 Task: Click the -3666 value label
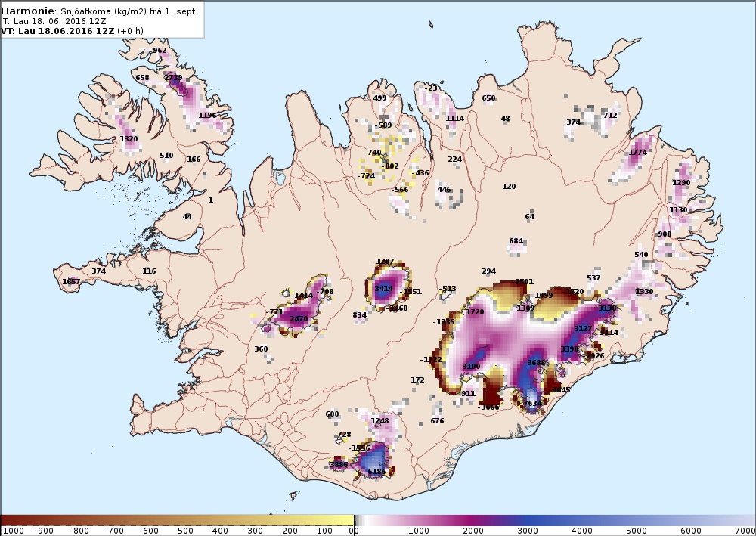[488, 407]
